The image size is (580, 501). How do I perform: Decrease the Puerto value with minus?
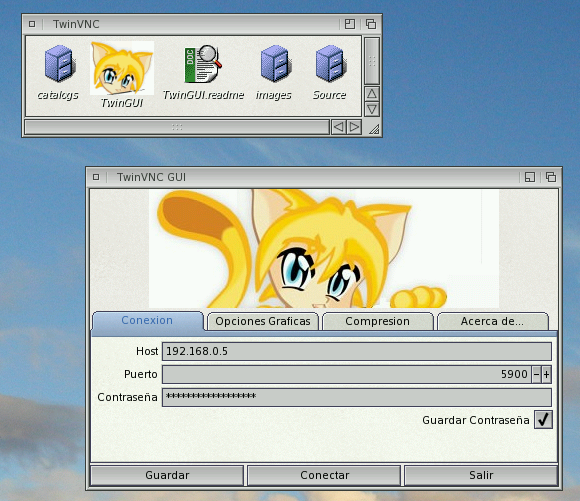[536, 374]
